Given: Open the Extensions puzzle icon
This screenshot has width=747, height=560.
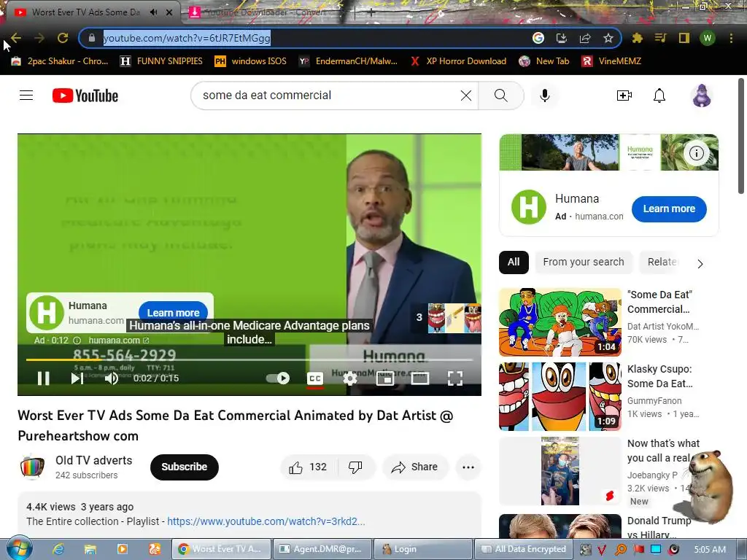Looking at the screenshot, I should coord(637,38).
